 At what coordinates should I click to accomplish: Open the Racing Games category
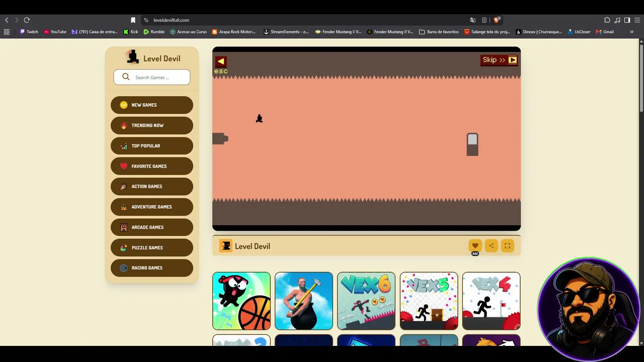coord(152,268)
